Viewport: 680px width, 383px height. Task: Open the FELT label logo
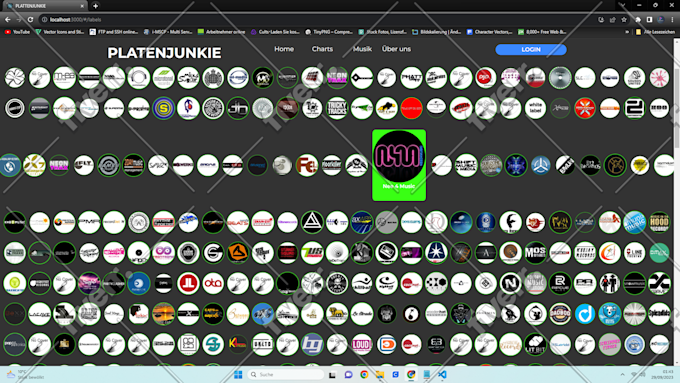coord(84,165)
